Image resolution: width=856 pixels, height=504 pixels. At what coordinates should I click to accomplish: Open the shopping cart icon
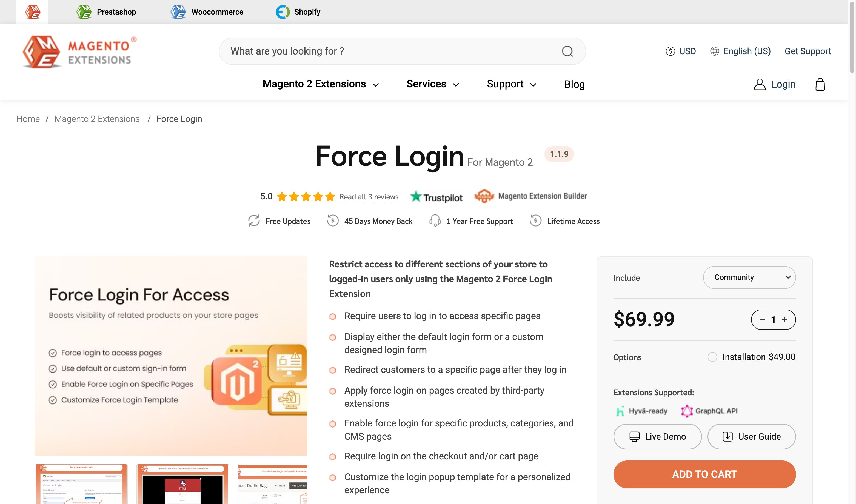[x=821, y=84]
